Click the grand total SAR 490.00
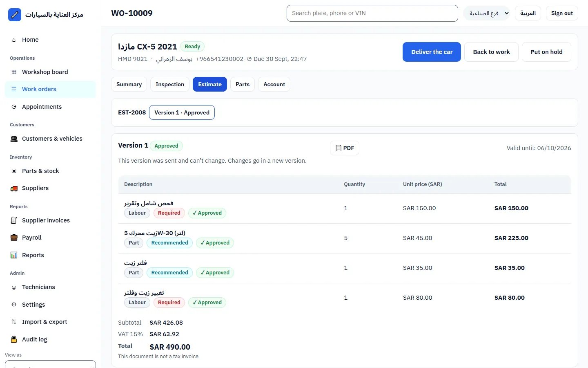Viewport: 588px width, 368px height. [x=170, y=347]
